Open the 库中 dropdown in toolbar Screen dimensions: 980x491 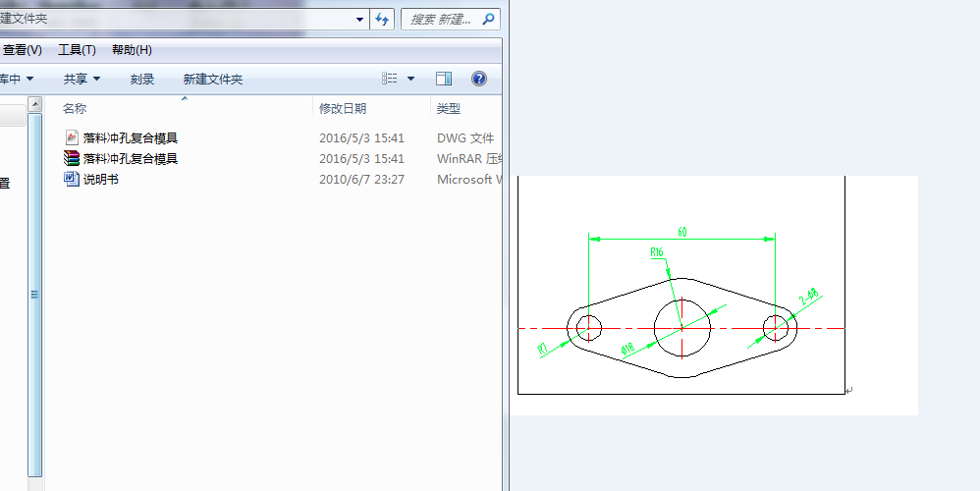(17, 79)
